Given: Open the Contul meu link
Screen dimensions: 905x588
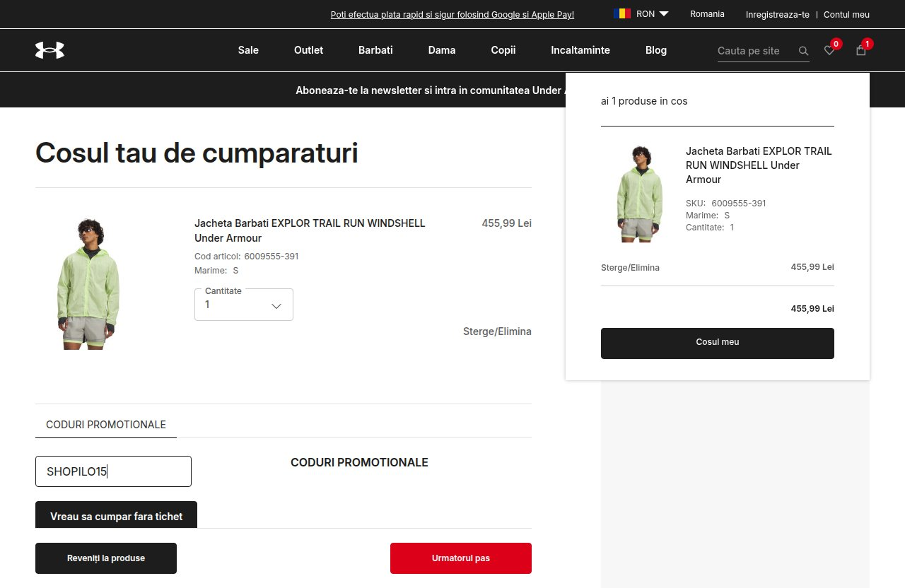Looking at the screenshot, I should click(846, 14).
